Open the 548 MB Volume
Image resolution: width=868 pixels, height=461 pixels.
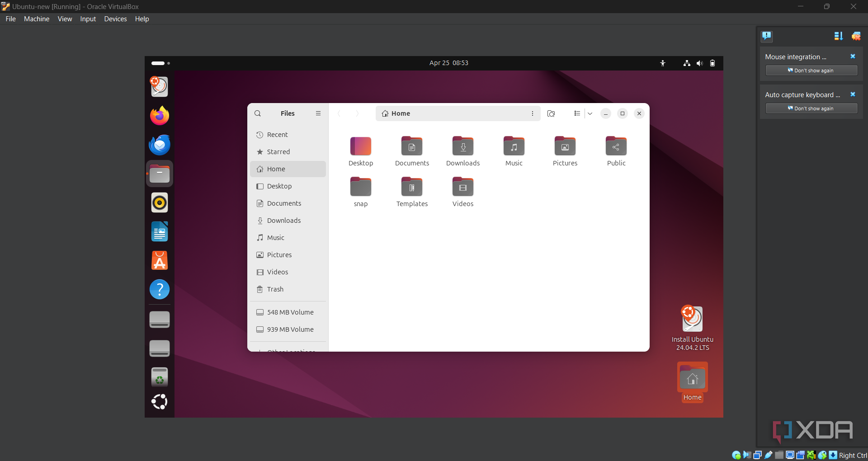click(288, 312)
